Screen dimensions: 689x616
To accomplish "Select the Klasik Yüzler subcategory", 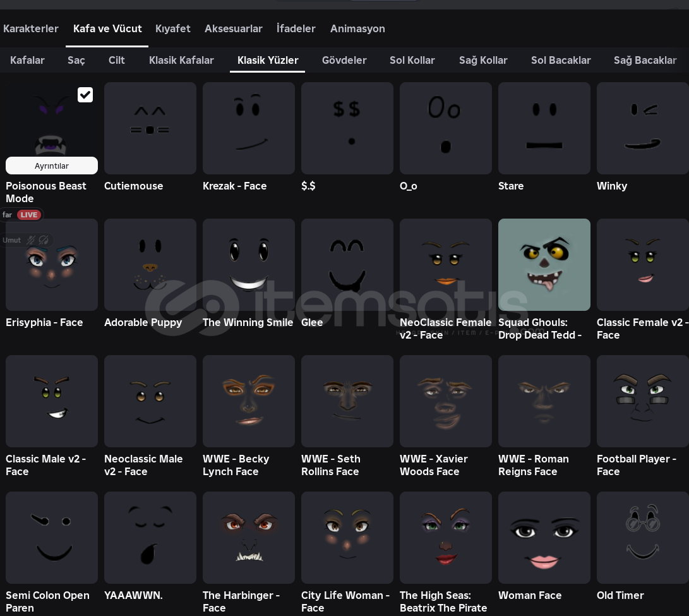I will [x=268, y=60].
